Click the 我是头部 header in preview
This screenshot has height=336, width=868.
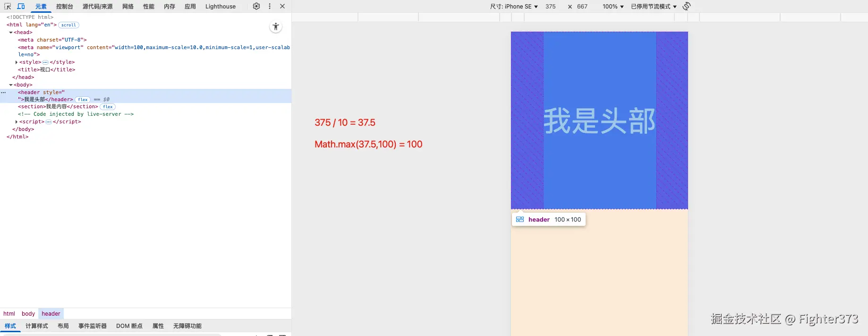599,121
